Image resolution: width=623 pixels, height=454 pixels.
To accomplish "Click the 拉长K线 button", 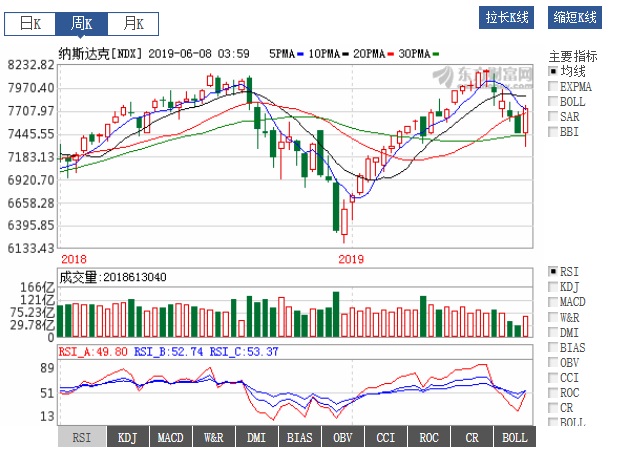I will 508,17.
